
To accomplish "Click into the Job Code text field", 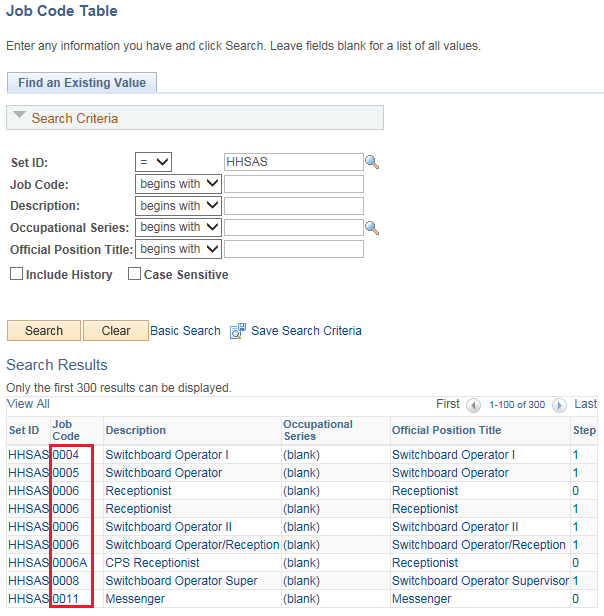I will coord(293,184).
